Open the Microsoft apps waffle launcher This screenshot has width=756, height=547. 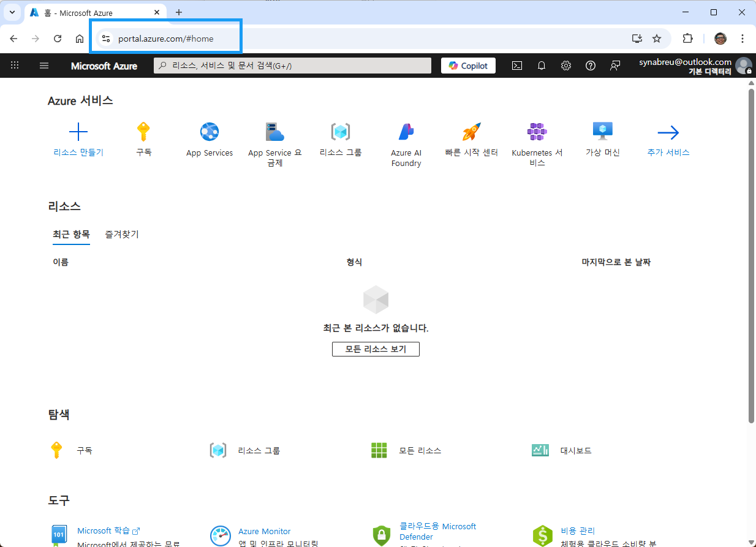pos(15,65)
